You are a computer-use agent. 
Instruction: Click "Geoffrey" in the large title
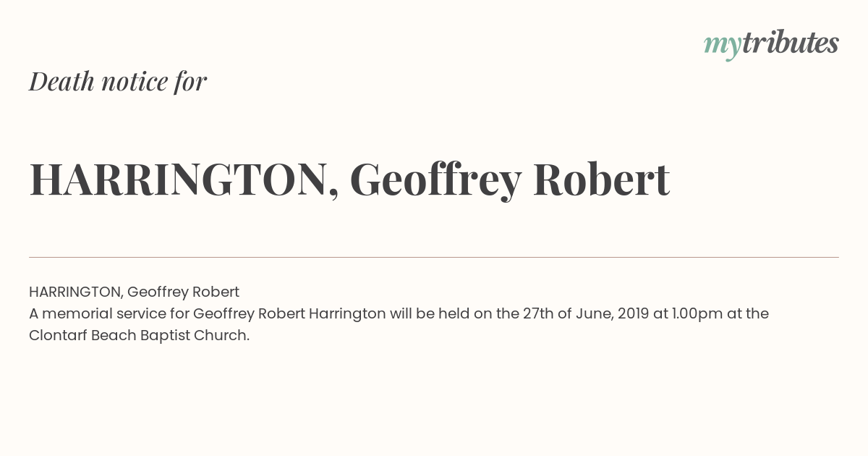pyautogui.click(x=435, y=181)
